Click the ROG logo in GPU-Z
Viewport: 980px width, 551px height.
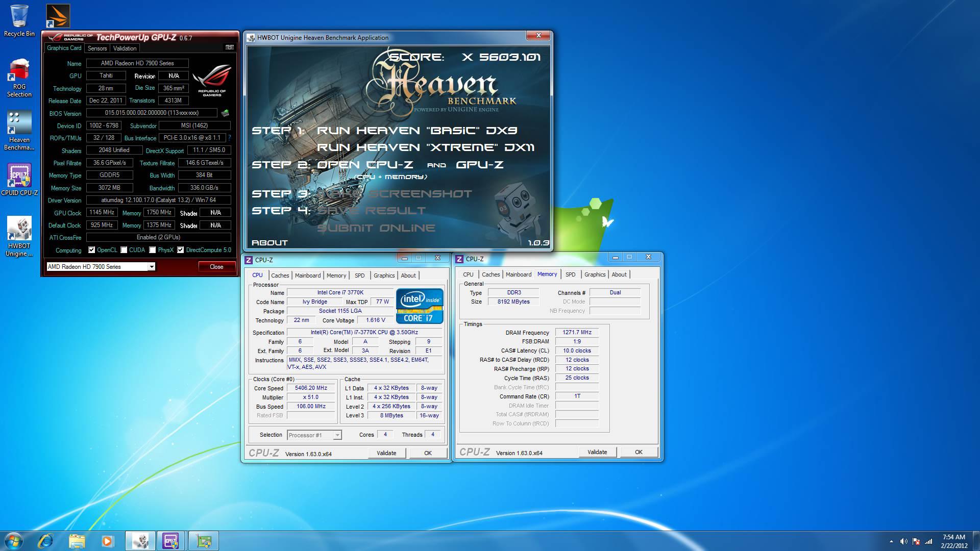[x=211, y=82]
